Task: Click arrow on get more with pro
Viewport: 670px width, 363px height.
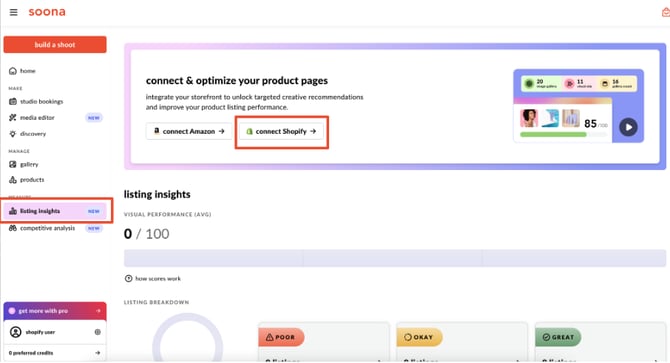Action: (98, 311)
